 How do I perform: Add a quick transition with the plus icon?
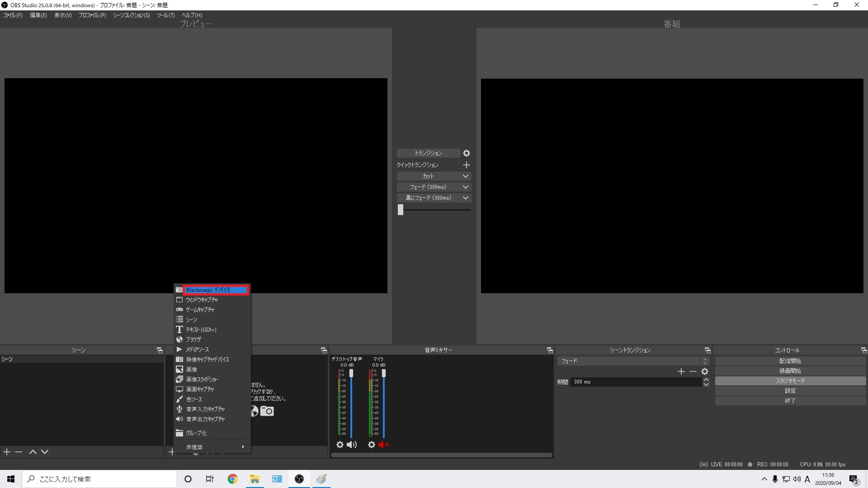tap(467, 165)
